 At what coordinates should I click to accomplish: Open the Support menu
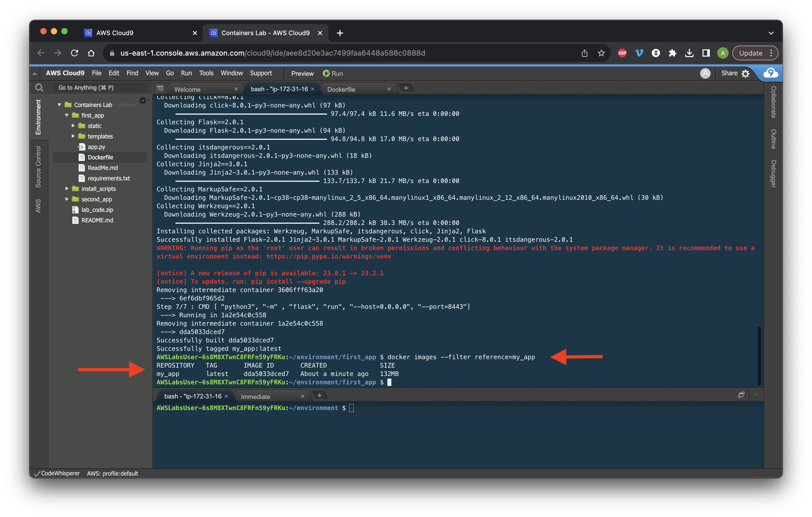[x=261, y=73]
